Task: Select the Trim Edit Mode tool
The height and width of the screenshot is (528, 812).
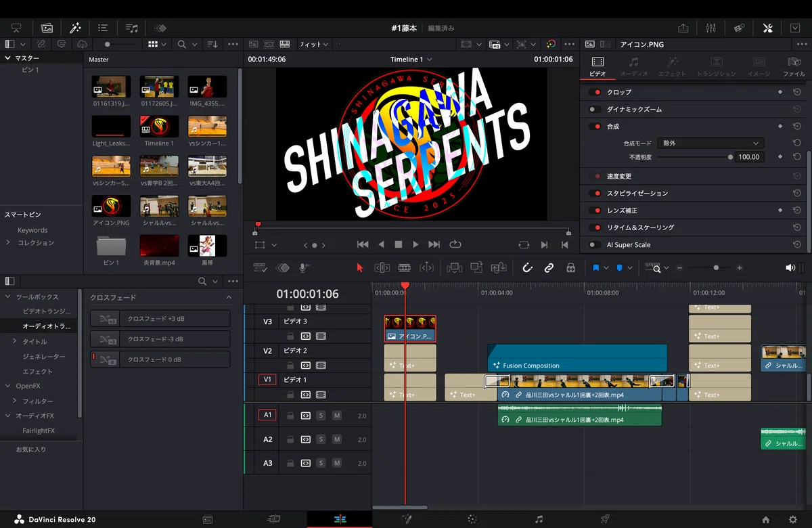Action: (382, 267)
